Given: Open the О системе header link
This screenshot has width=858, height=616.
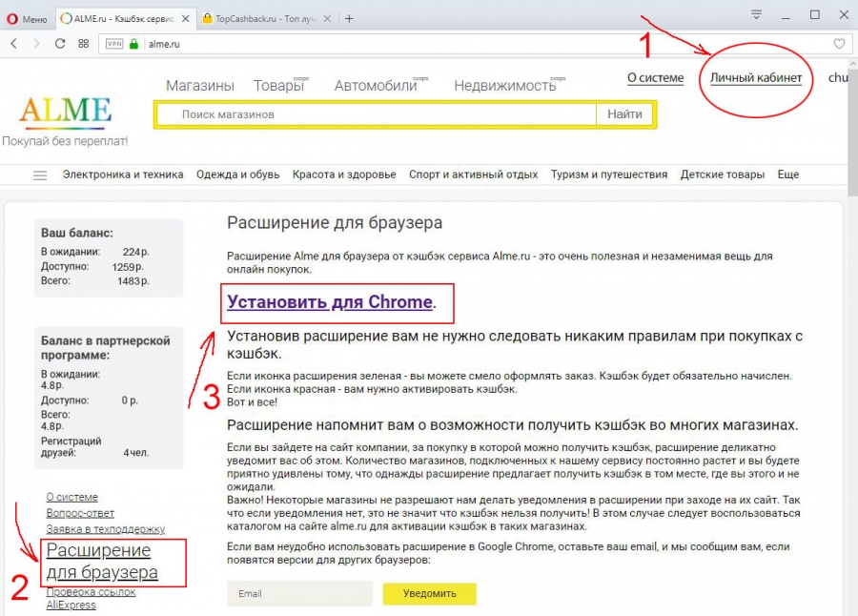Looking at the screenshot, I should [x=655, y=78].
